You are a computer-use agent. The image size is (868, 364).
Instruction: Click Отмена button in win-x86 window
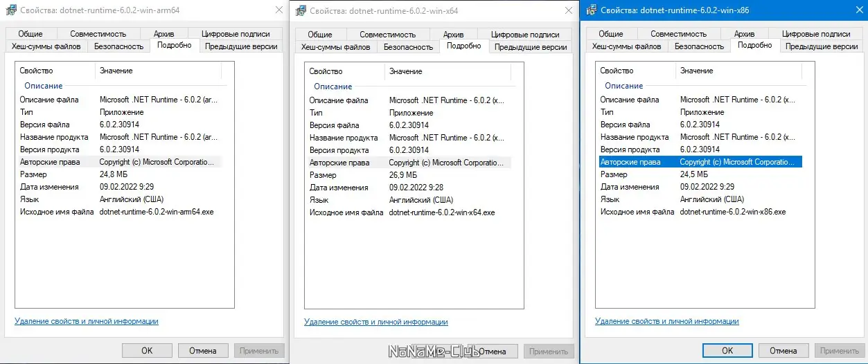point(783,351)
